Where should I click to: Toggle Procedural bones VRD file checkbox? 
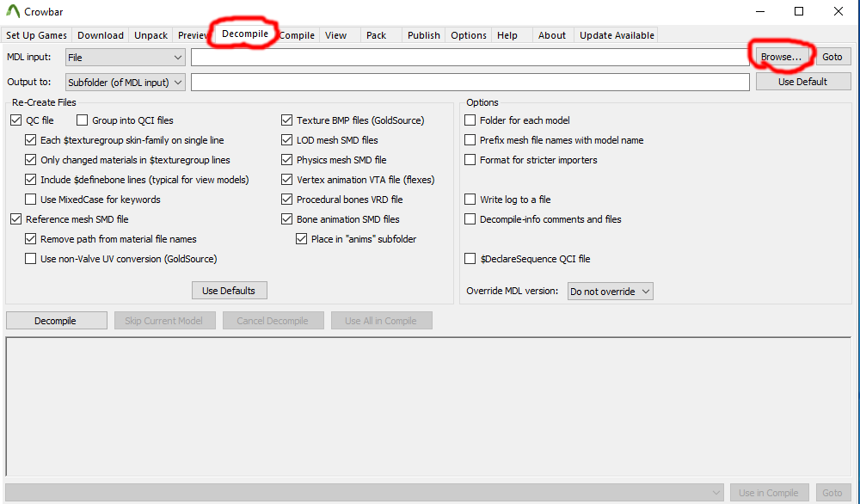pos(287,199)
